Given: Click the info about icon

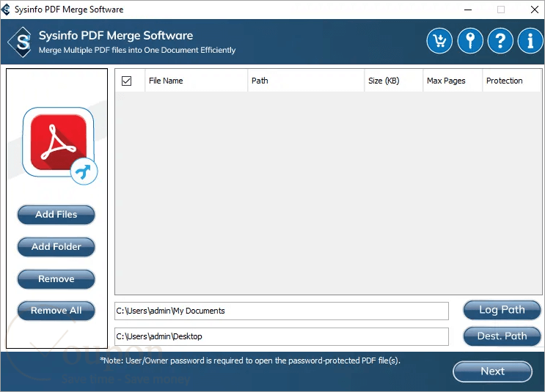Looking at the screenshot, I should (x=530, y=41).
